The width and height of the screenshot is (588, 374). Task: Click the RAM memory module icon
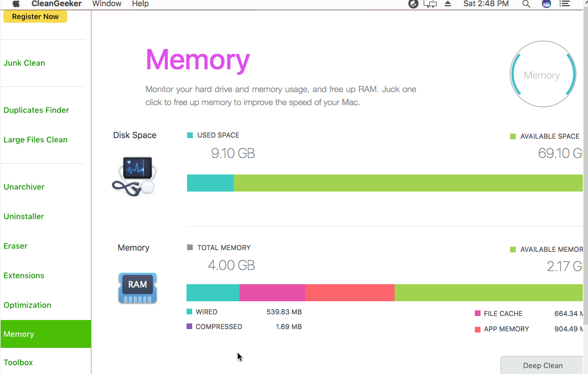[137, 288]
